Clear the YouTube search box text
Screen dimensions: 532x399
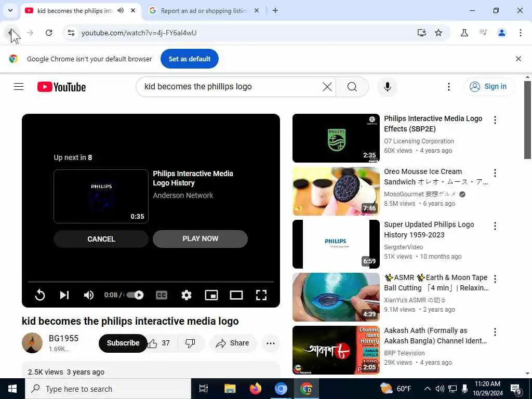[x=327, y=87]
